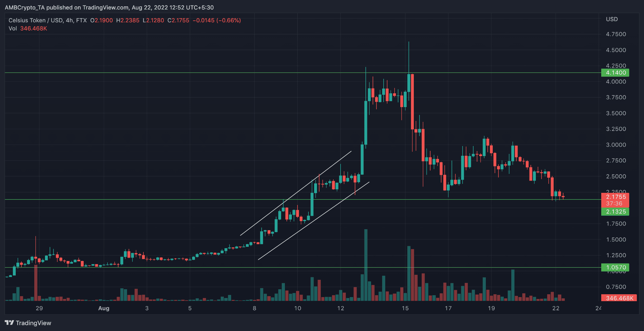
Task: Click the 10 date label on time axis
Action: (x=297, y=308)
